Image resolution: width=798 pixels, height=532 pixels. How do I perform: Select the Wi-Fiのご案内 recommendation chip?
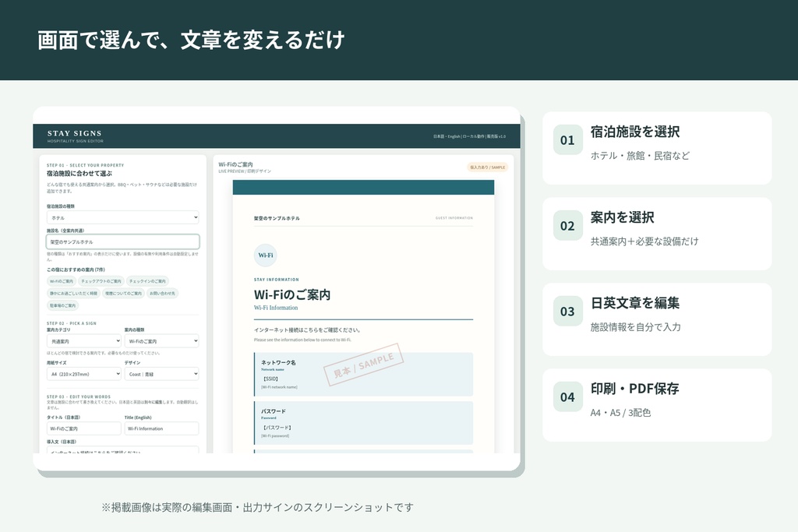pos(61,281)
